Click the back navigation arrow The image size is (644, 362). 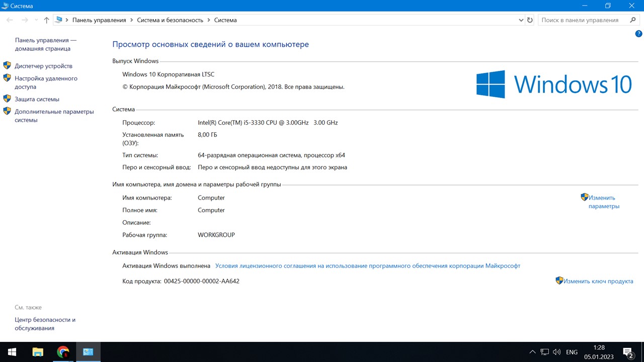coord(10,20)
